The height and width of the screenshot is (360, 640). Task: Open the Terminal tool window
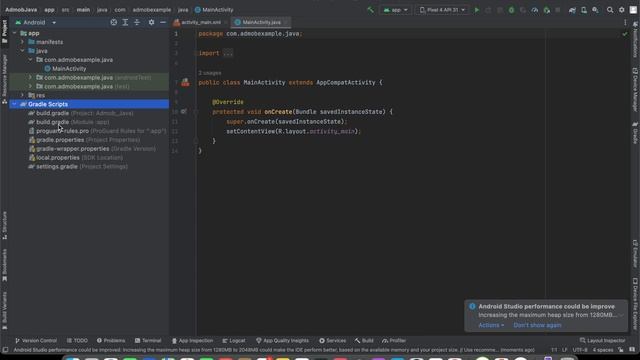pos(148,340)
